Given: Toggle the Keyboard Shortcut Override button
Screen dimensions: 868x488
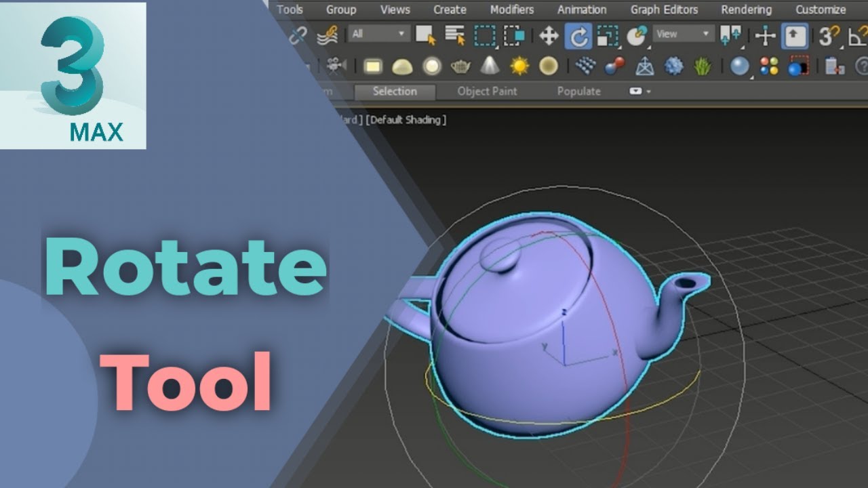Looking at the screenshot, I should click(794, 36).
